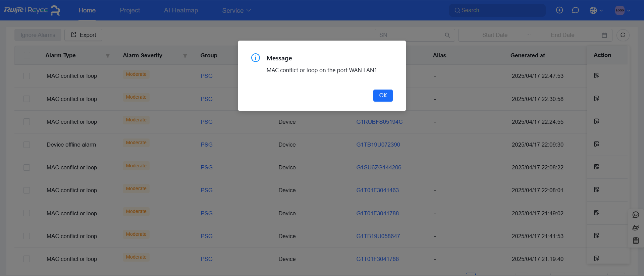Click the floating support chat icon

click(x=636, y=215)
